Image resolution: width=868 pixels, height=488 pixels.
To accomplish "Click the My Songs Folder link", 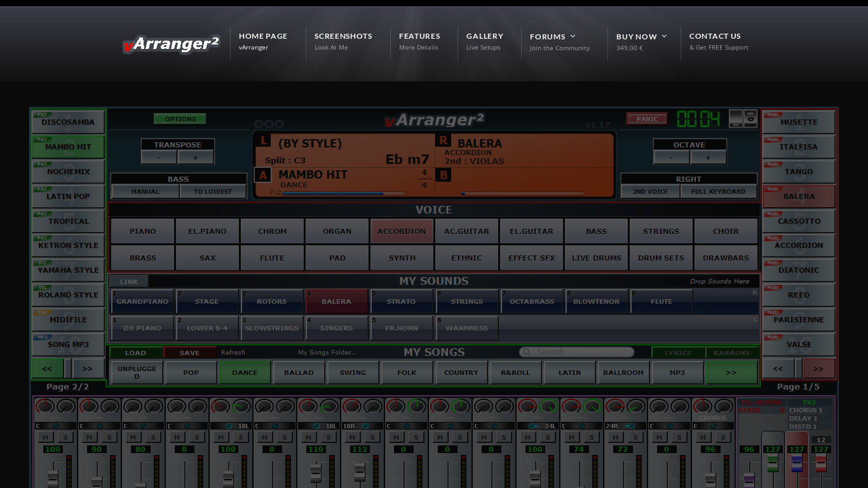I will [x=327, y=353].
